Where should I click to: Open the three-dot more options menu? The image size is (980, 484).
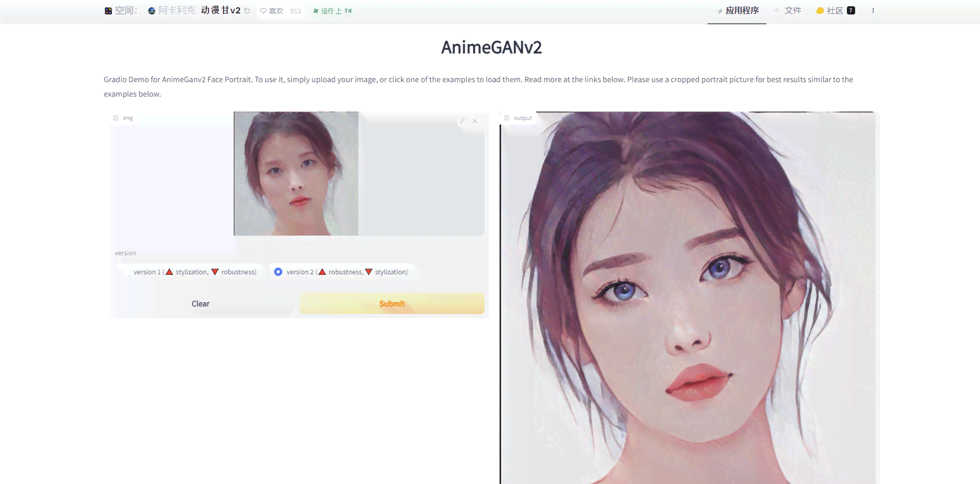[x=873, y=10]
